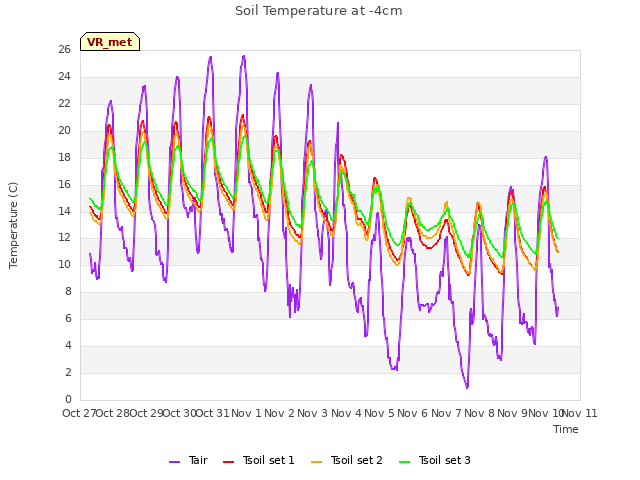Click the red Tsoil set 1 swatch
Image resolution: width=640 pixels, height=480 pixels.
[229, 462]
